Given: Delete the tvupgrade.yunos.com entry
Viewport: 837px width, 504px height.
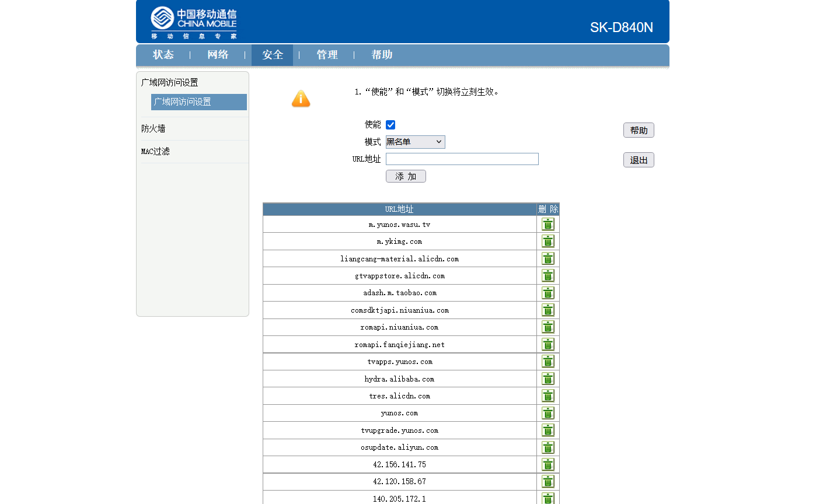Looking at the screenshot, I should pyautogui.click(x=548, y=430).
